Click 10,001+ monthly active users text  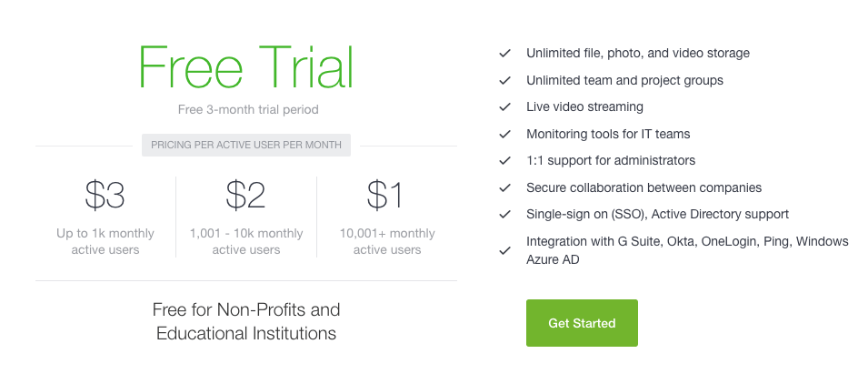pos(387,242)
